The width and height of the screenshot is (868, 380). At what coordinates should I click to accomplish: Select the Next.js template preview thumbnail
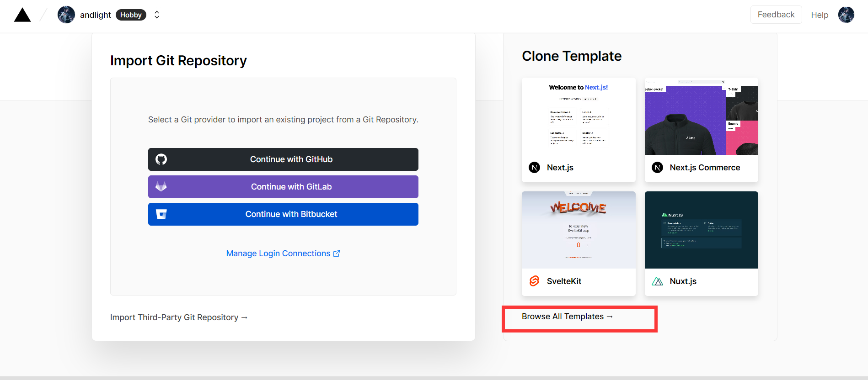pos(579,117)
